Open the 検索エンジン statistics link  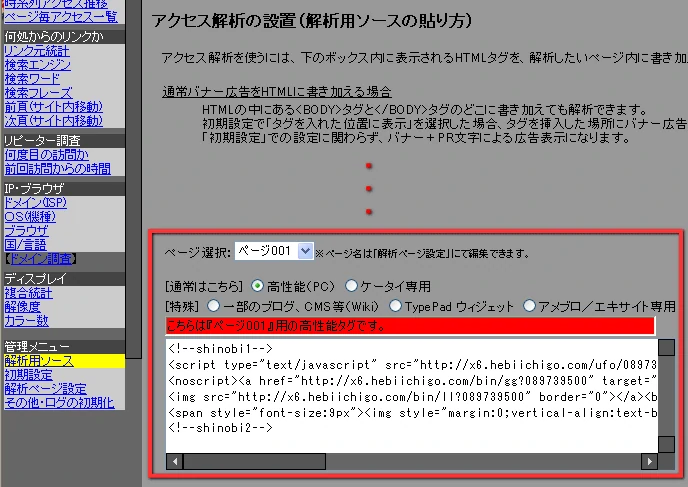[x=37, y=65]
